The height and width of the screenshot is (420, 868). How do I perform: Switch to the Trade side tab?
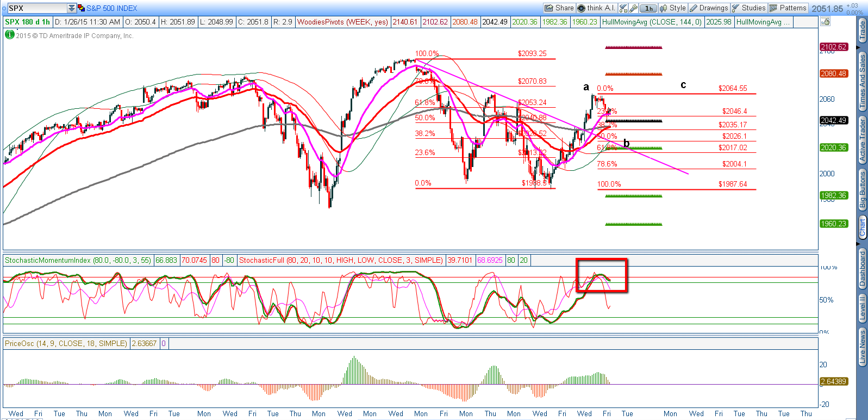click(862, 32)
